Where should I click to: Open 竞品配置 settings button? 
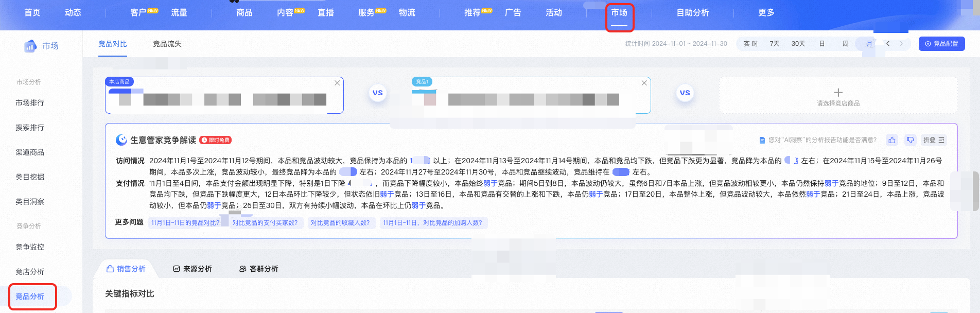(x=942, y=44)
